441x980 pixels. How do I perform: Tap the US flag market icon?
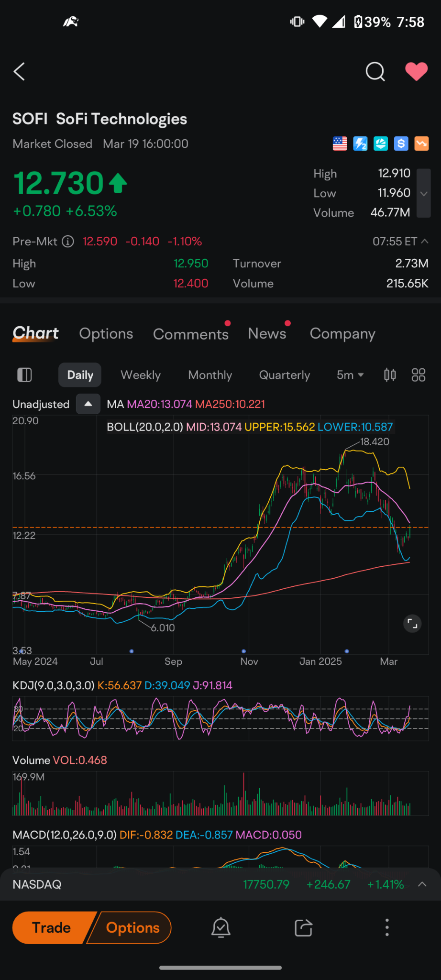pos(340,143)
